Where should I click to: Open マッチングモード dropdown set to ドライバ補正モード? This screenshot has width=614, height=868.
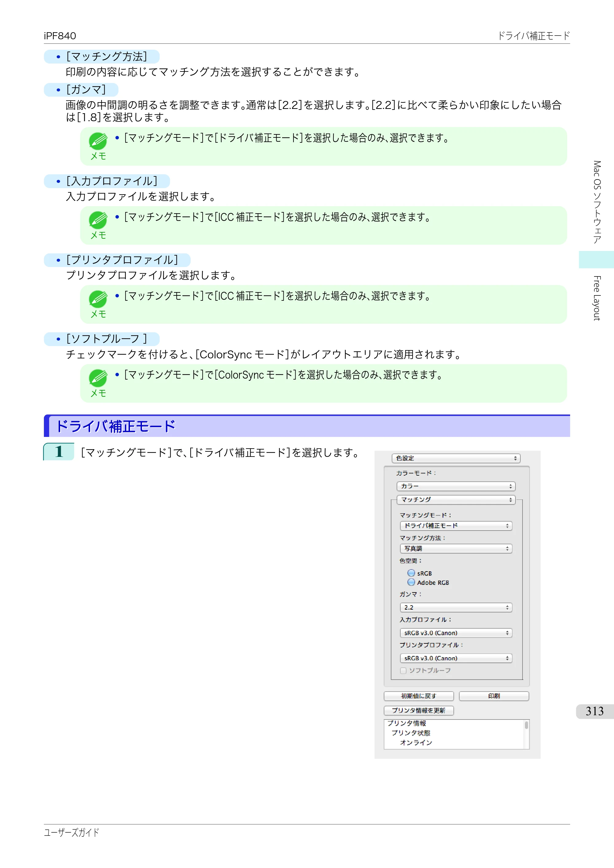point(456,526)
